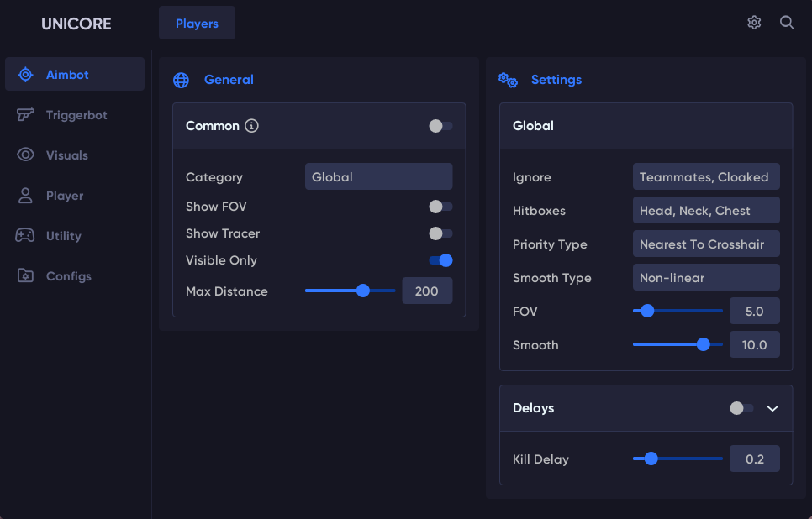The height and width of the screenshot is (519, 812).
Task: Collapse the Delays section using the chevron
Action: pos(773,408)
